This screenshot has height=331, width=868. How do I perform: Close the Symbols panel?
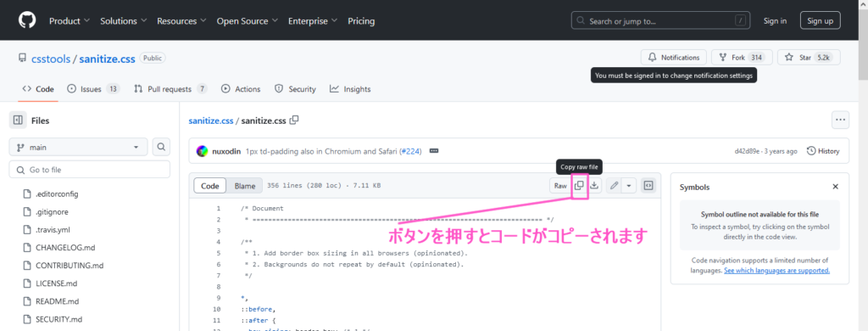pos(835,187)
